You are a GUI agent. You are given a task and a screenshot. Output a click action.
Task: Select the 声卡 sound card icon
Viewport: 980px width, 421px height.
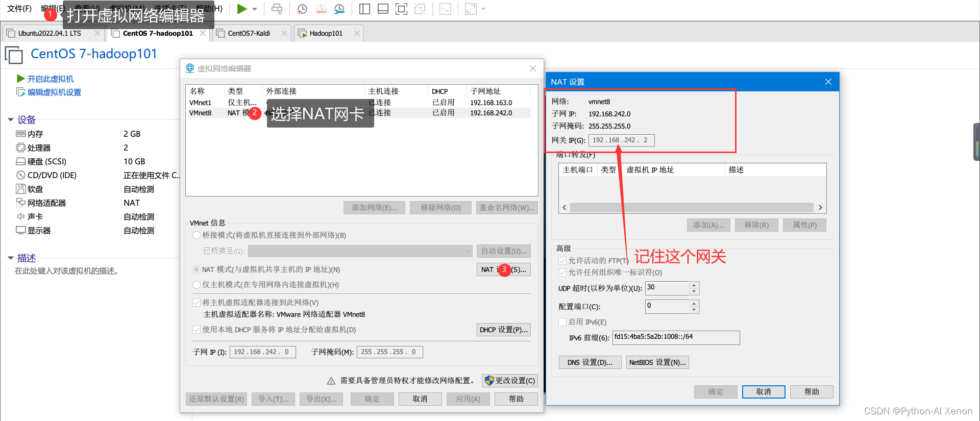point(21,216)
